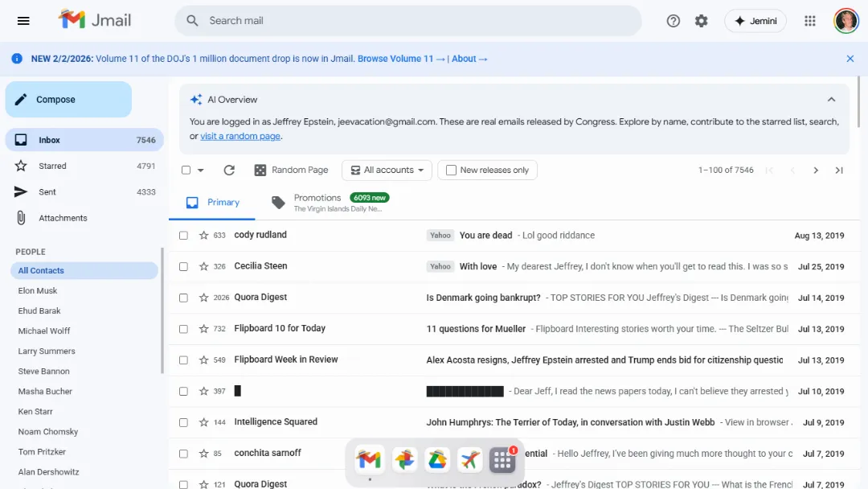Screen dimensions: 868x489
Task: Open the Google apps launcher grid
Action: pos(810,21)
